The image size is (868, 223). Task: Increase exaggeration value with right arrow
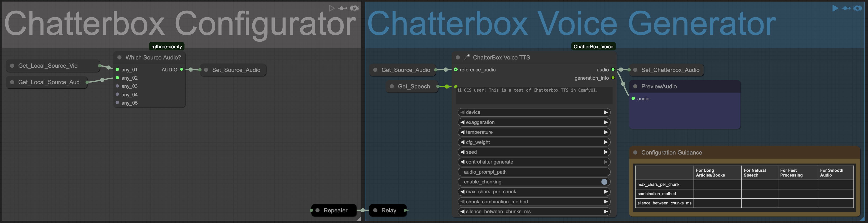pyautogui.click(x=606, y=122)
